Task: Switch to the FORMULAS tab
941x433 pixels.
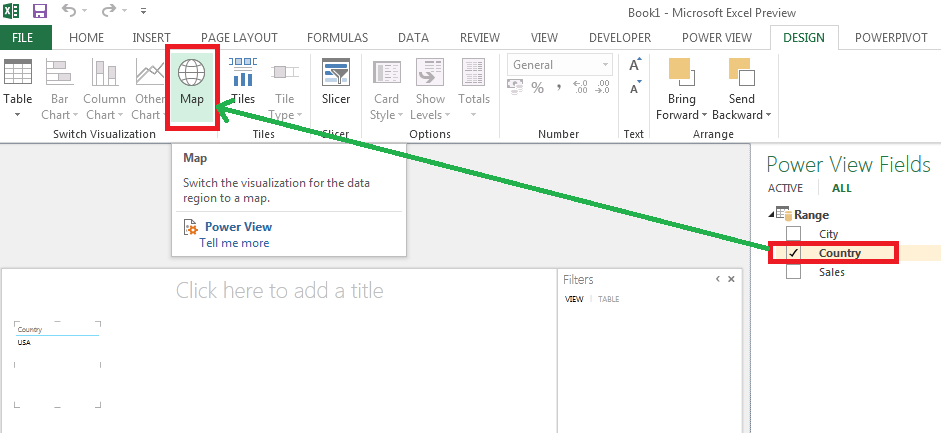Action: [337, 37]
